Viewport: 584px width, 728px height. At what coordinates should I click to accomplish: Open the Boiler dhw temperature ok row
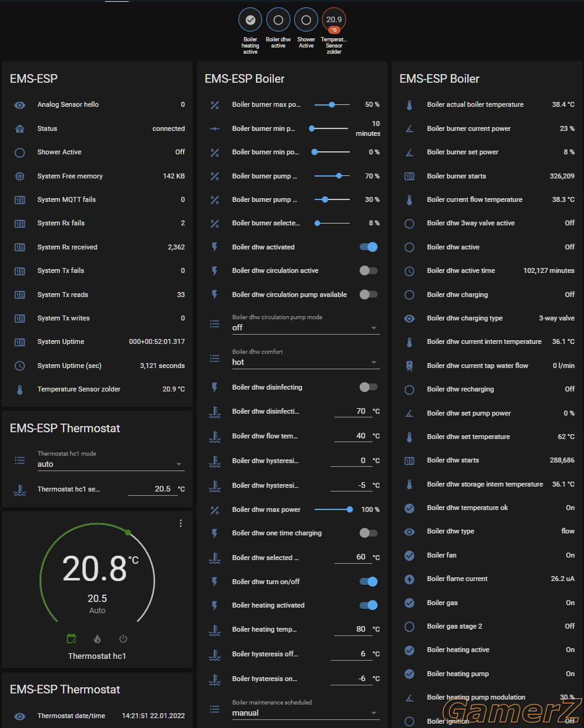tap(488, 508)
